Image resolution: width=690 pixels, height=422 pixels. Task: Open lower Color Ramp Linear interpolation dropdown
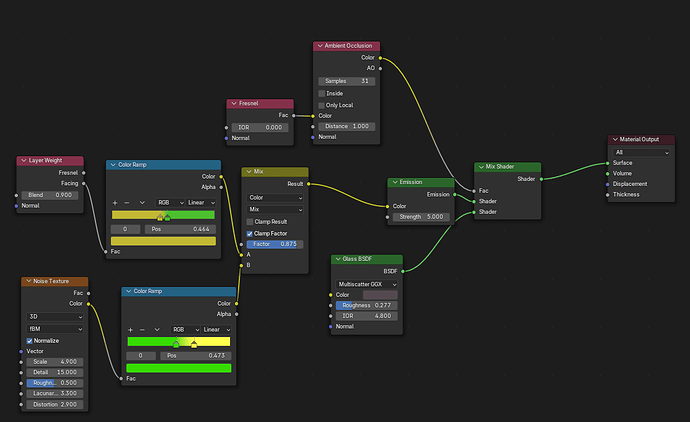(217, 330)
